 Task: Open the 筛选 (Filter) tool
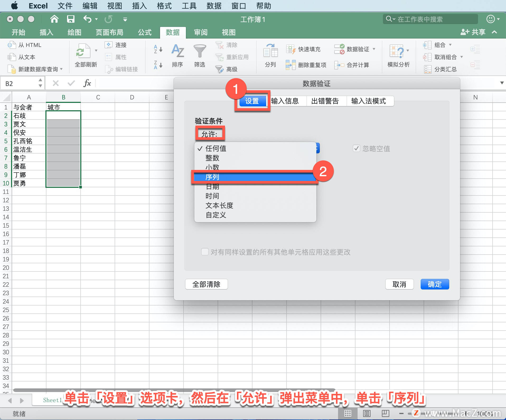tap(199, 56)
